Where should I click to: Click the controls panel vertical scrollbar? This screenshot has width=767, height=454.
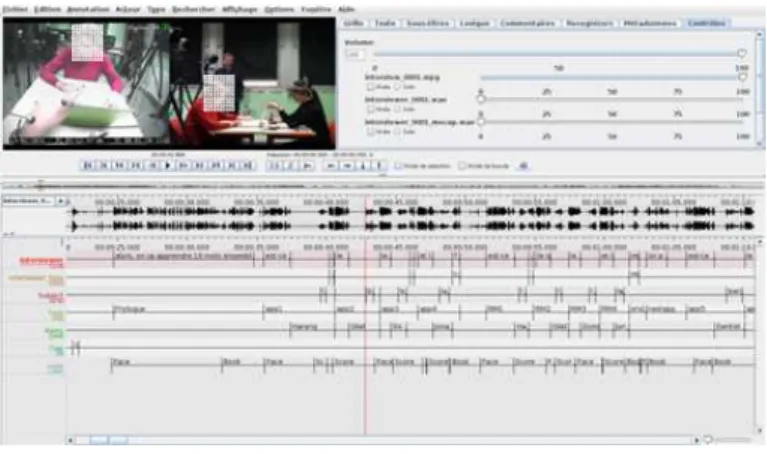760,88
